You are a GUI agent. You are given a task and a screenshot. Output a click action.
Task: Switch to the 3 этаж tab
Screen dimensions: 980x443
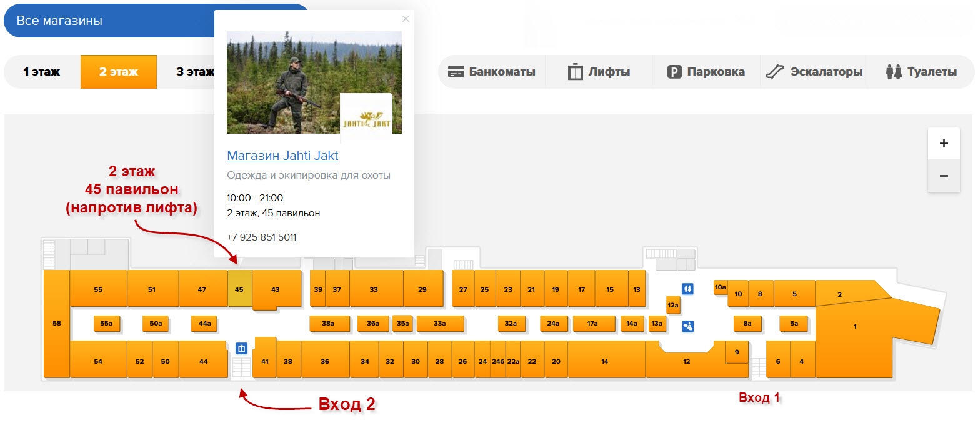coord(194,72)
